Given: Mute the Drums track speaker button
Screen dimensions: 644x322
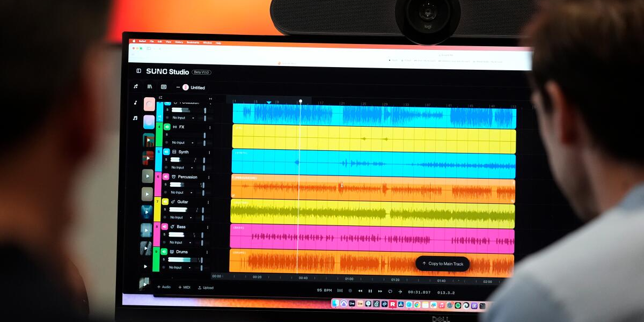Looking at the screenshot, I should [x=164, y=252].
